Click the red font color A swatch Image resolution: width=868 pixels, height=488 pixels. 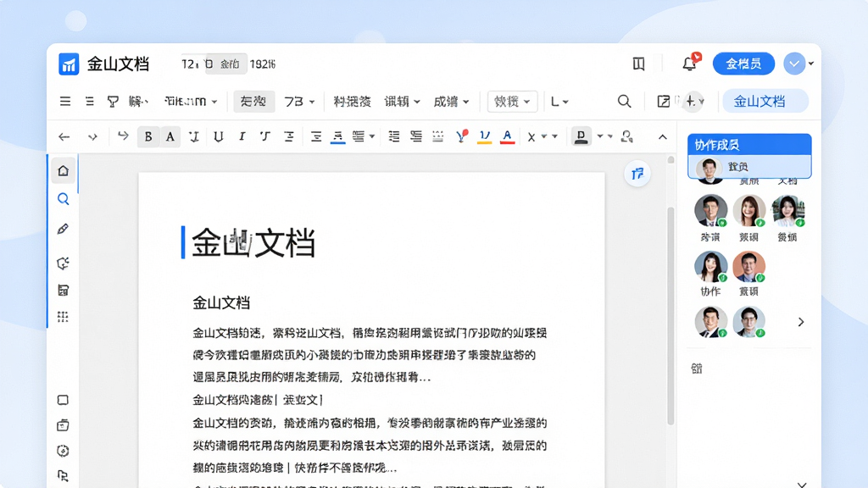pyautogui.click(x=507, y=136)
